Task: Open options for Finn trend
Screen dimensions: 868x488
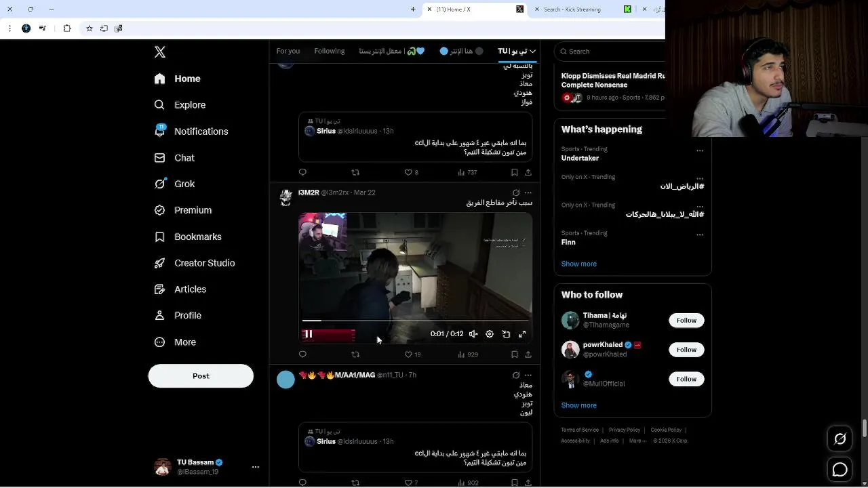Action: click(x=700, y=235)
